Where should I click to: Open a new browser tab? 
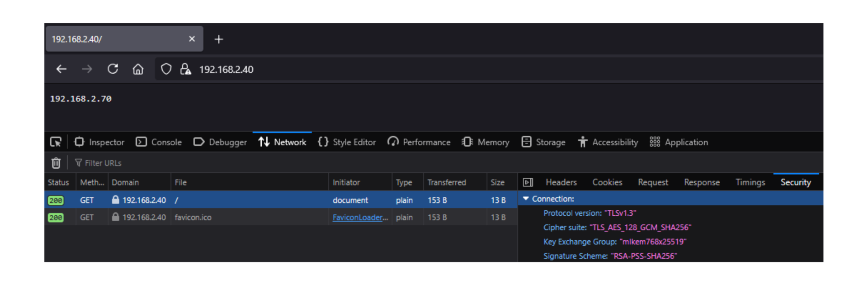click(219, 39)
